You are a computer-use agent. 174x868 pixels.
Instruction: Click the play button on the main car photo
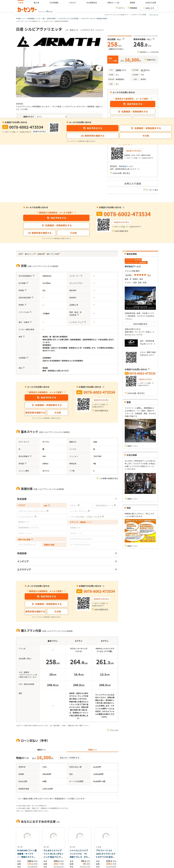(x=98, y=68)
